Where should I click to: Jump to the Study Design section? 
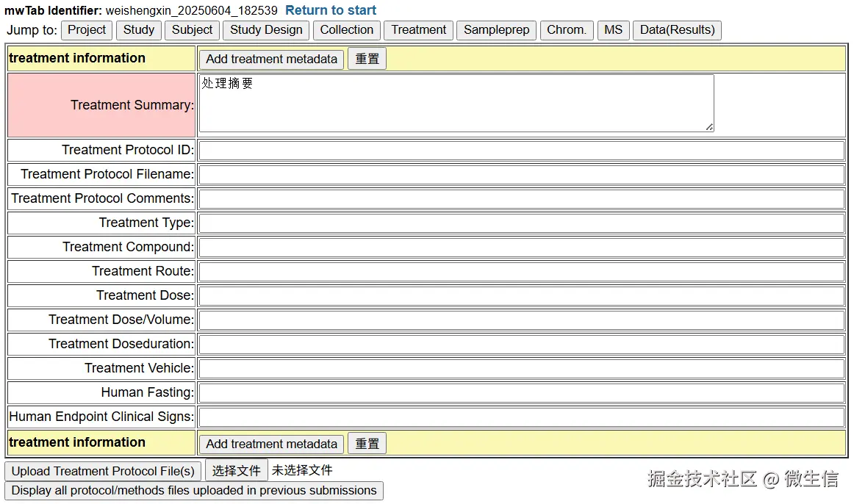266,30
